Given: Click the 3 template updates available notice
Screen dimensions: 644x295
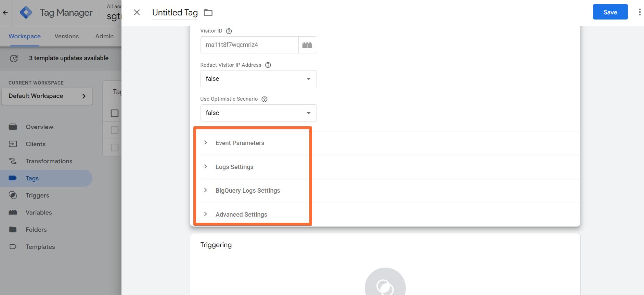Looking at the screenshot, I should [x=69, y=58].
